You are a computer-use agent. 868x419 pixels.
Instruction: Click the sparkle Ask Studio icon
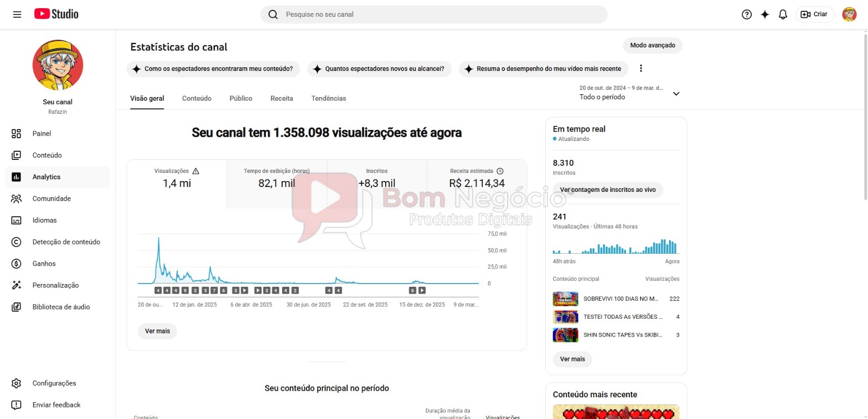764,15
